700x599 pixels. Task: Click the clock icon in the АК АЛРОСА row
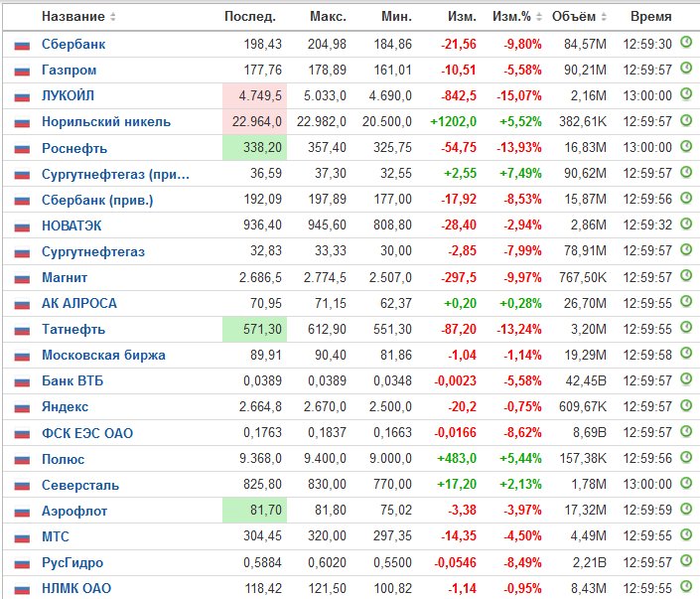(x=686, y=302)
